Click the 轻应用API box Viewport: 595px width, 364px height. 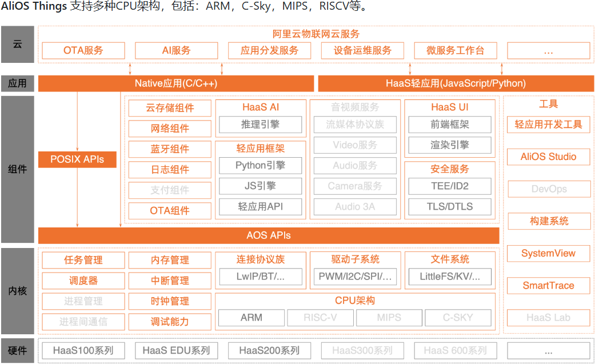click(x=260, y=206)
